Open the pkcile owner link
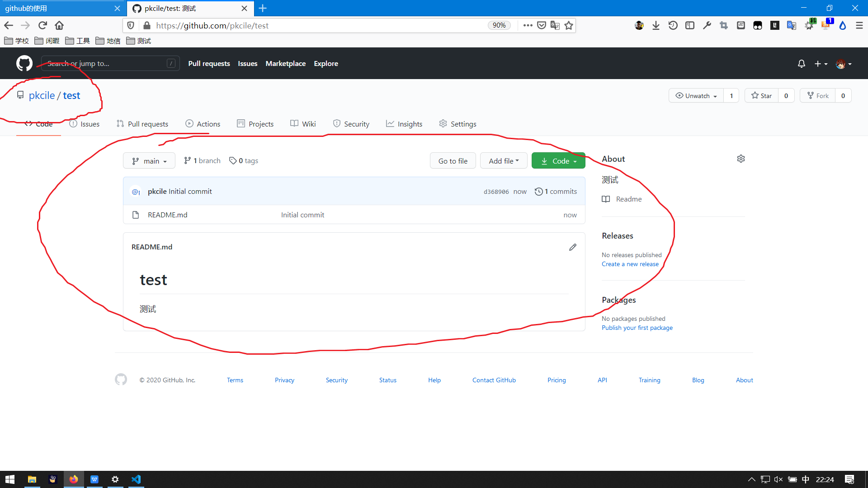868x488 pixels. (42, 95)
